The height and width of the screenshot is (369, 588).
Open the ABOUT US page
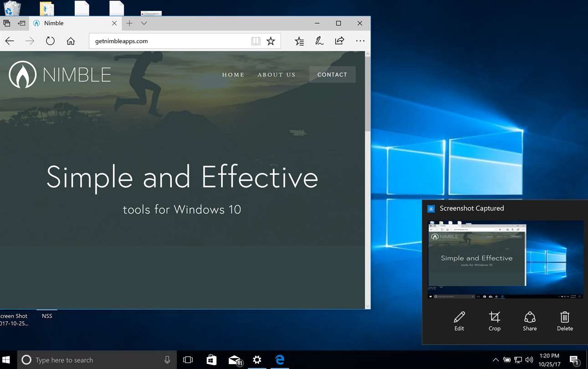tap(276, 75)
